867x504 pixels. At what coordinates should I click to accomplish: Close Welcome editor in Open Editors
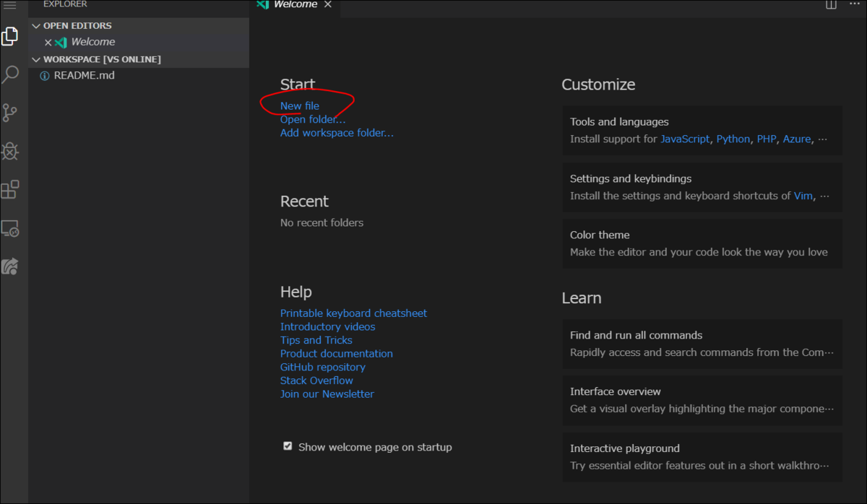[x=48, y=43]
